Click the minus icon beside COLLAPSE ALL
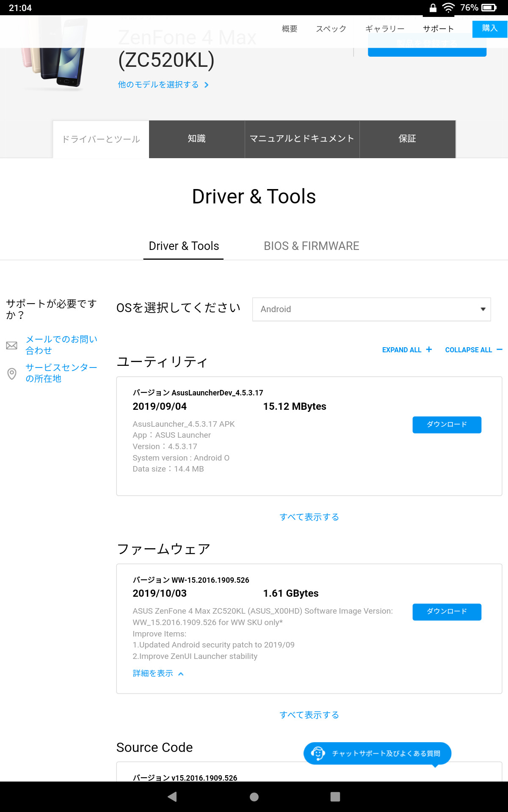Screen dimensions: 508x812 coord(500,349)
